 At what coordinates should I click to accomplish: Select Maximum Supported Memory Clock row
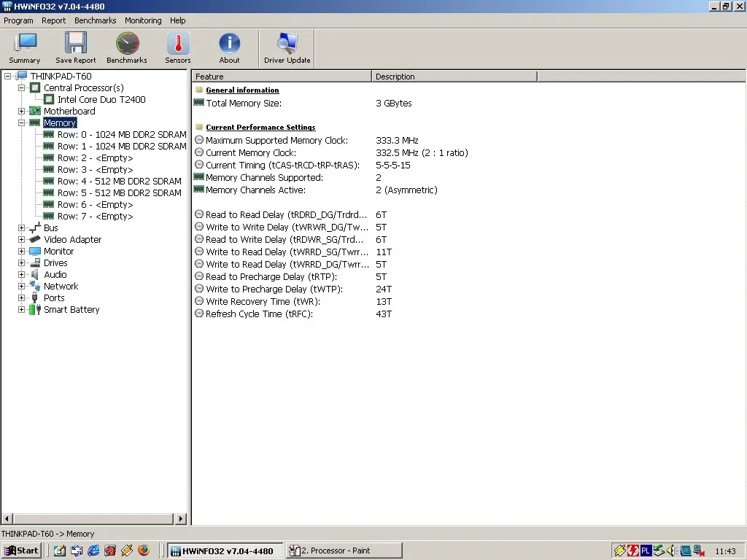(469, 141)
